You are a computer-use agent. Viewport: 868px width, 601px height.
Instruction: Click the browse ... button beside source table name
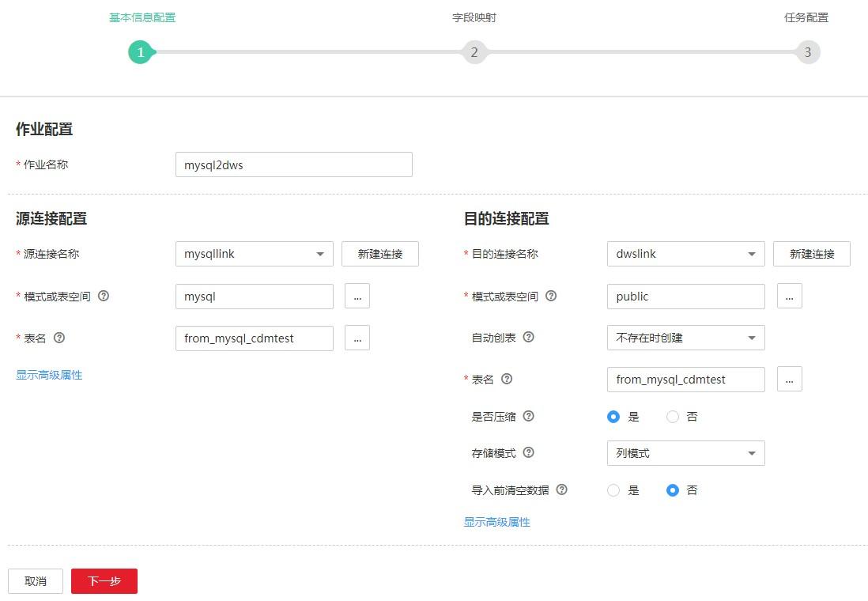pos(357,338)
